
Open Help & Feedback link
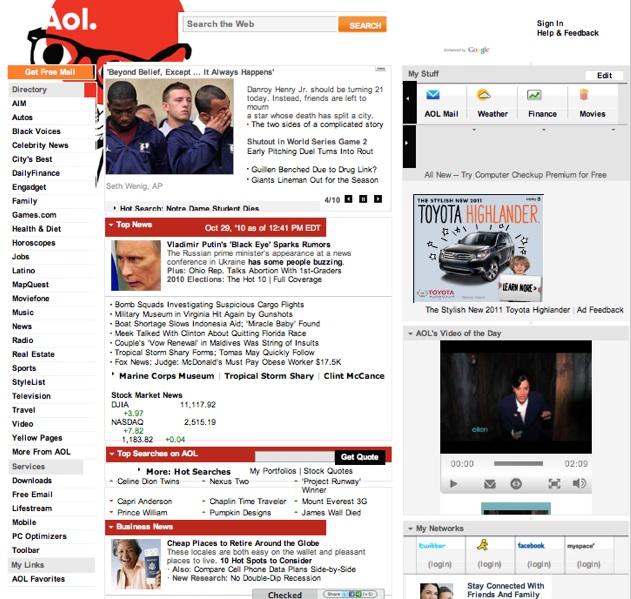[x=567, y=33]
